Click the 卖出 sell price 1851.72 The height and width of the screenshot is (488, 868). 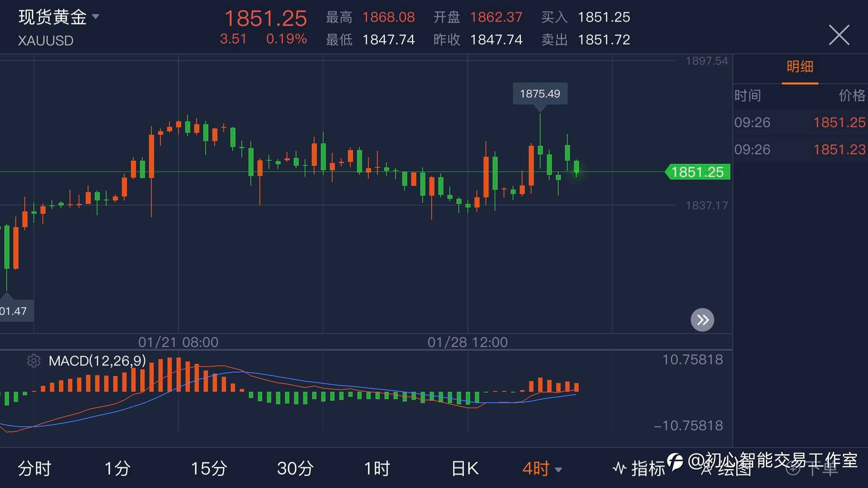pyautogui.click(x=603, y=40)
